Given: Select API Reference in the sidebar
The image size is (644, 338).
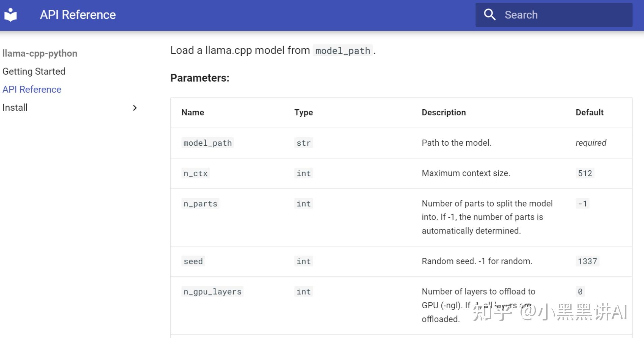Looking at the screenshot, I should click(x=32, y=89).
